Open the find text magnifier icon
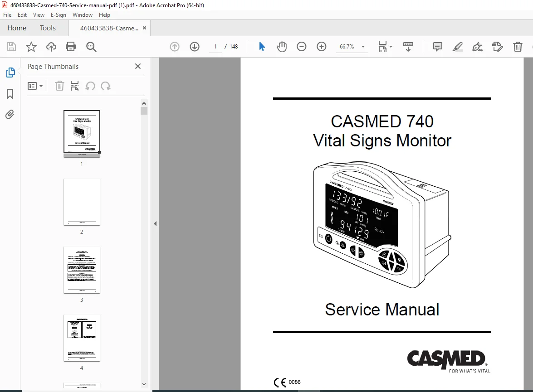The width and height of the screenshot is (533, 392). tap(91, 47)
